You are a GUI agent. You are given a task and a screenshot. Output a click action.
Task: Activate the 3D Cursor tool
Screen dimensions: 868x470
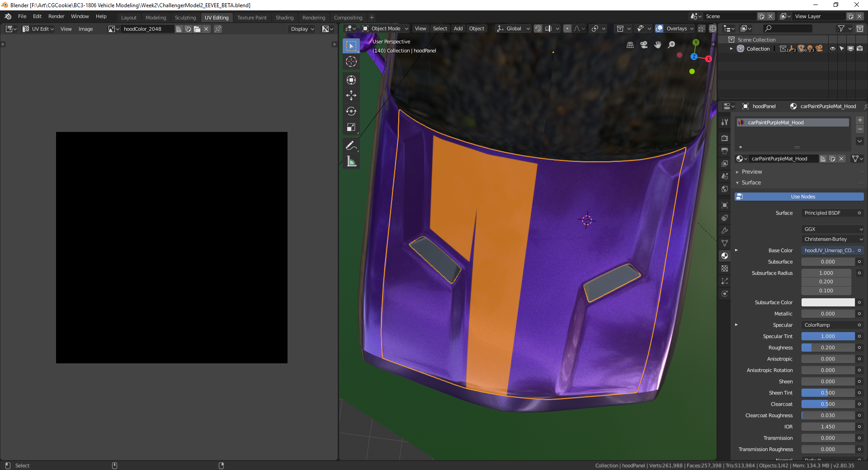(351, 62)
